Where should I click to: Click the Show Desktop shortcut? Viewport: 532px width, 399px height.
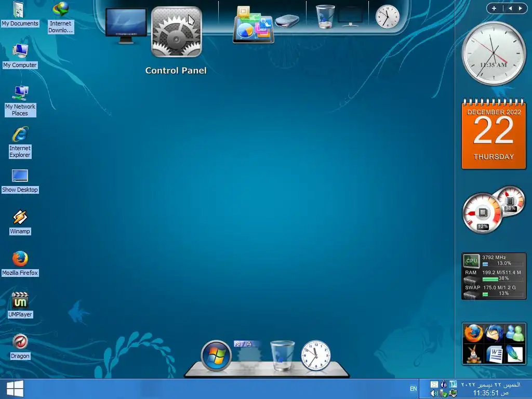pyautogui.click(x=20, y=181)
